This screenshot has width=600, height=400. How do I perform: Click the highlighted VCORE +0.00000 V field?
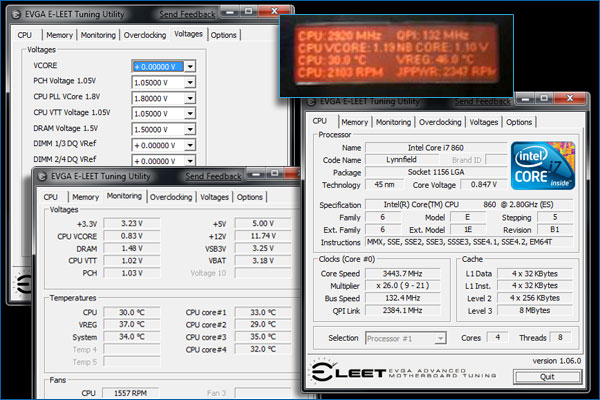pos(158,67)
